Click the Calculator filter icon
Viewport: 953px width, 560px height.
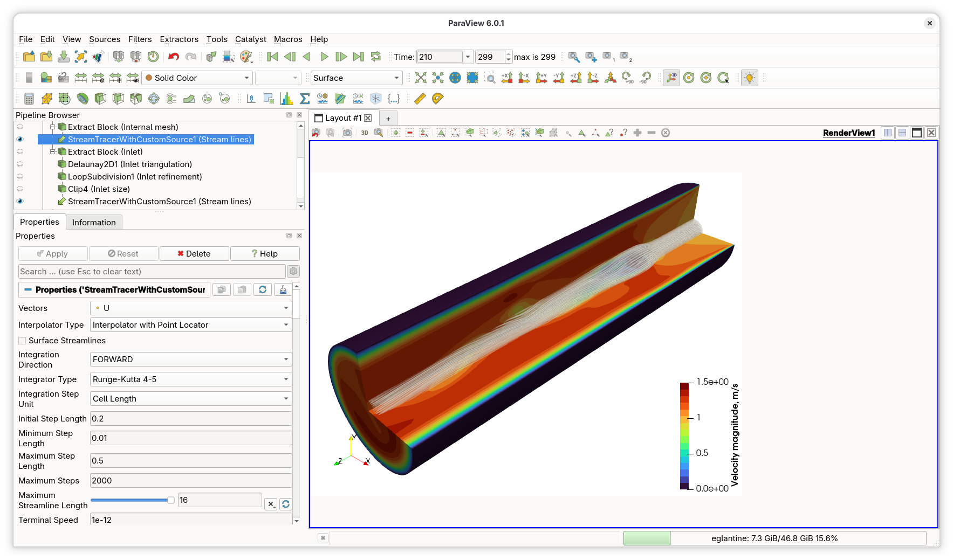[29, 99]
